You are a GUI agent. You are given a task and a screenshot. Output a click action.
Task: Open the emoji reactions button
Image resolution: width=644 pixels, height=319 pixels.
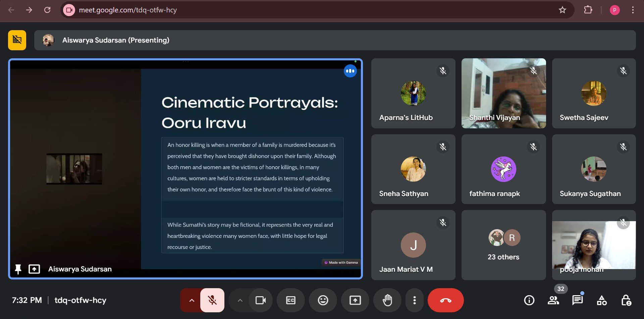(x=323, y=300)
